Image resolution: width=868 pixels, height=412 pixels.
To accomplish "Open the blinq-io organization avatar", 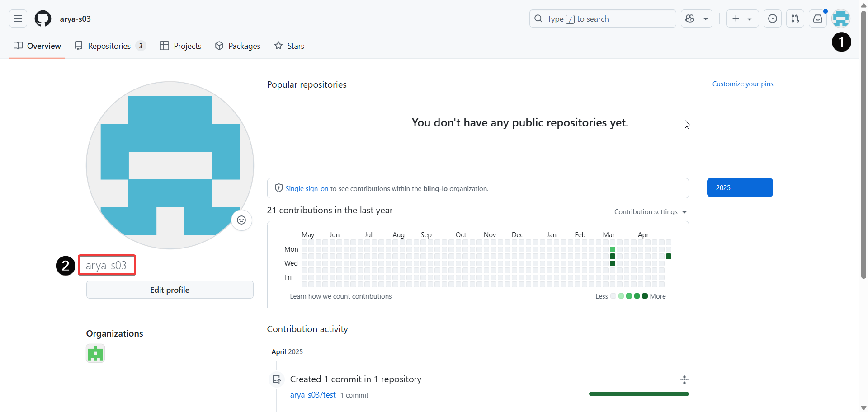I will tap(95, 353).
